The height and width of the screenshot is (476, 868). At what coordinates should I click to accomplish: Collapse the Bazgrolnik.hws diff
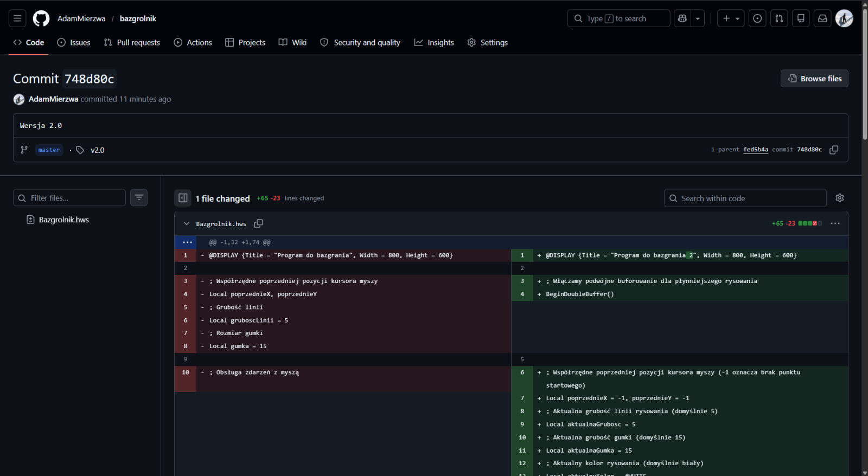(x=187, y=224)
